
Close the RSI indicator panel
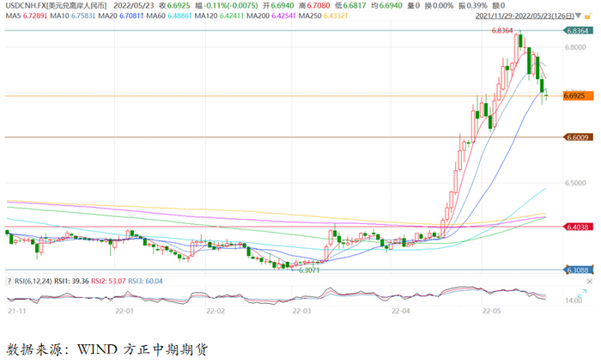pos(589,282)
